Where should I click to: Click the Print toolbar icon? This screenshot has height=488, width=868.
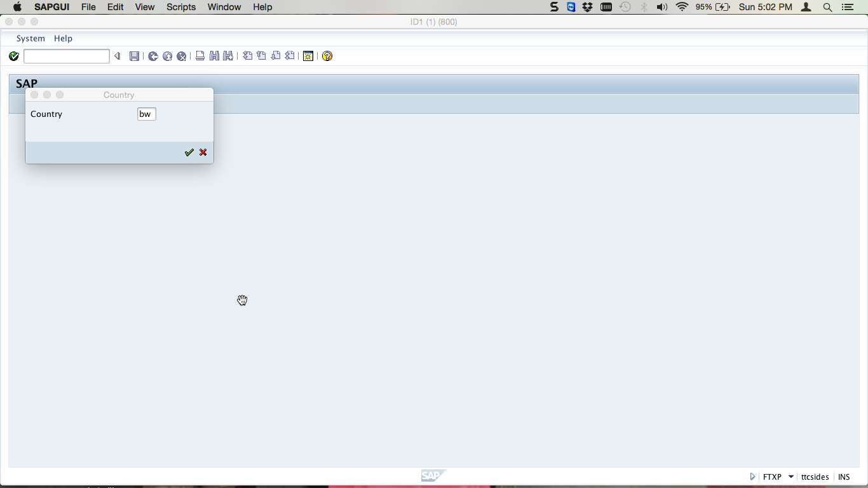coord(200,56)
